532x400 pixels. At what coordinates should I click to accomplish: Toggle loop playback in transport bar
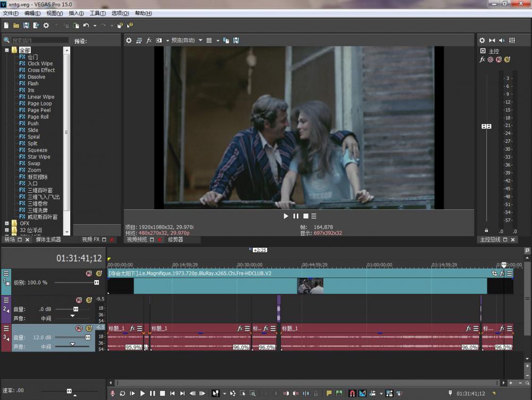click(x=122, y=393)
